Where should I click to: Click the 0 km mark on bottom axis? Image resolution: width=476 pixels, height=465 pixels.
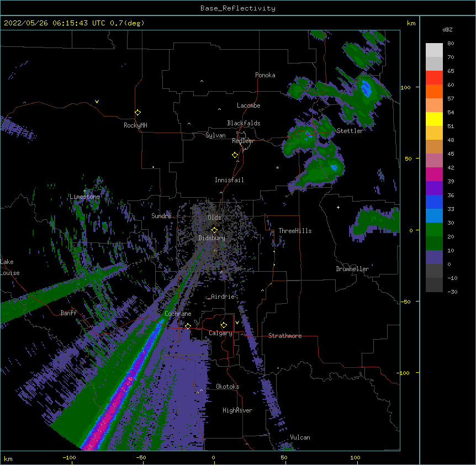[x=213, y=457]
